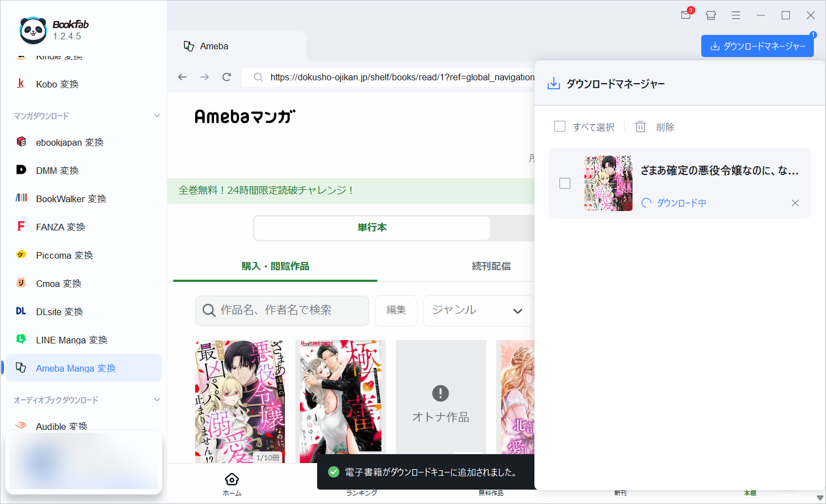
Task: Click the download item cover thumbnail
Action: (x=608, y=183)
